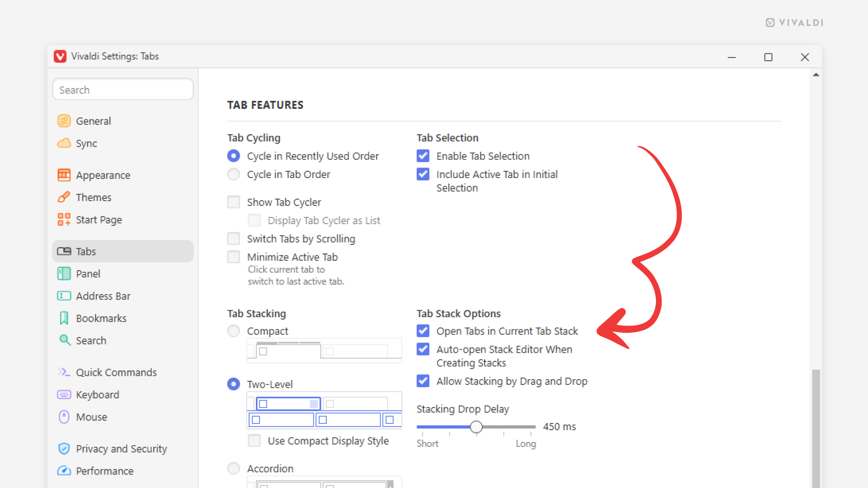Image resolution: width=868 pixels, height=488 pixels.
Task: Choose Two-Level tab stacking option
Action: coord(234,384)
